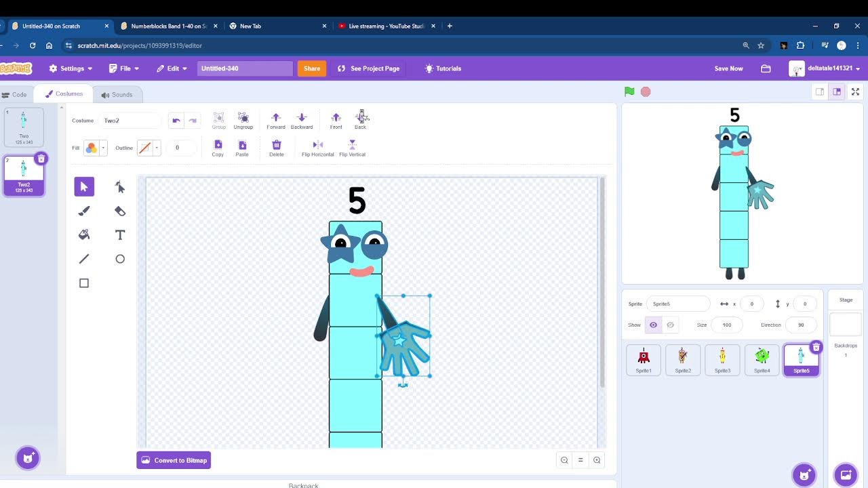Open a new browser tab with plus
The height and width of the screenshot is (488, 868).
(450, 26)
